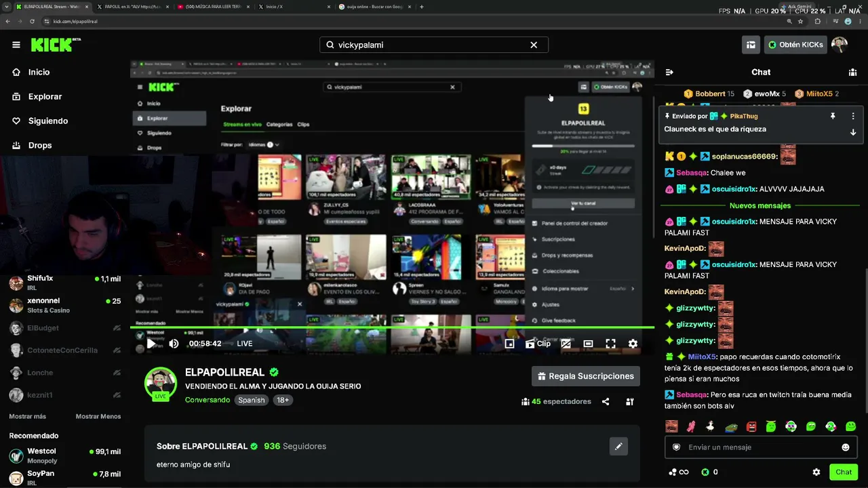Open Lonche channel in the sidebar
Screen dimensions: 868x488
pos(65,373)
